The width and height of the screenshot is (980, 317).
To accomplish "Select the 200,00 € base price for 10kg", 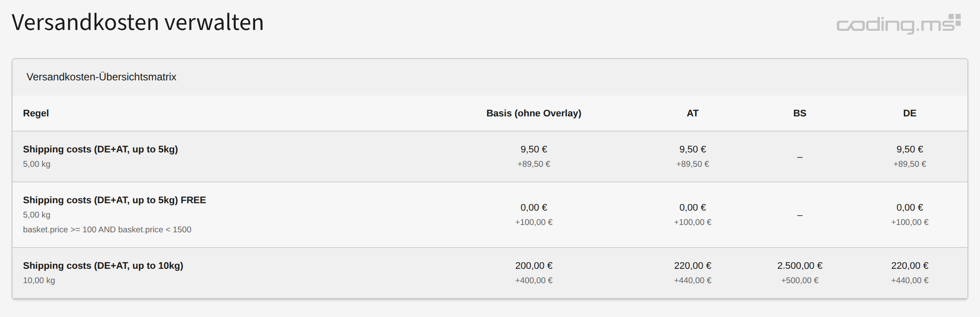I will pyautogui.click(x=533, y=266).
